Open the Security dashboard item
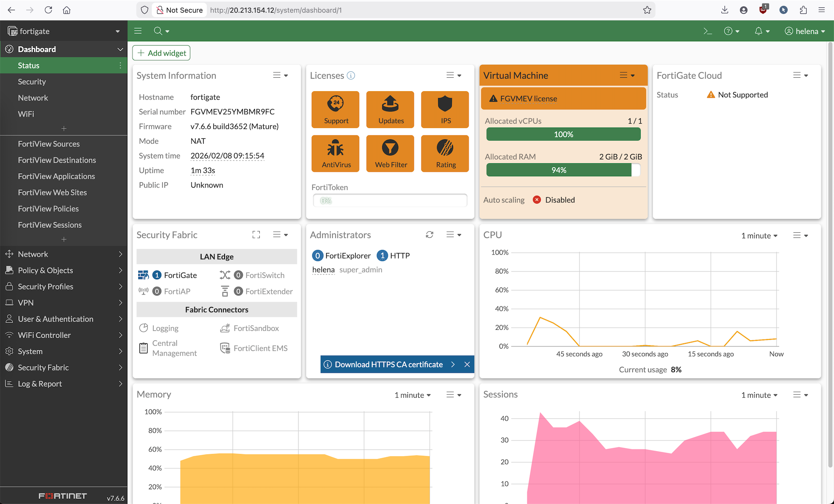 [x=32, y=82]
